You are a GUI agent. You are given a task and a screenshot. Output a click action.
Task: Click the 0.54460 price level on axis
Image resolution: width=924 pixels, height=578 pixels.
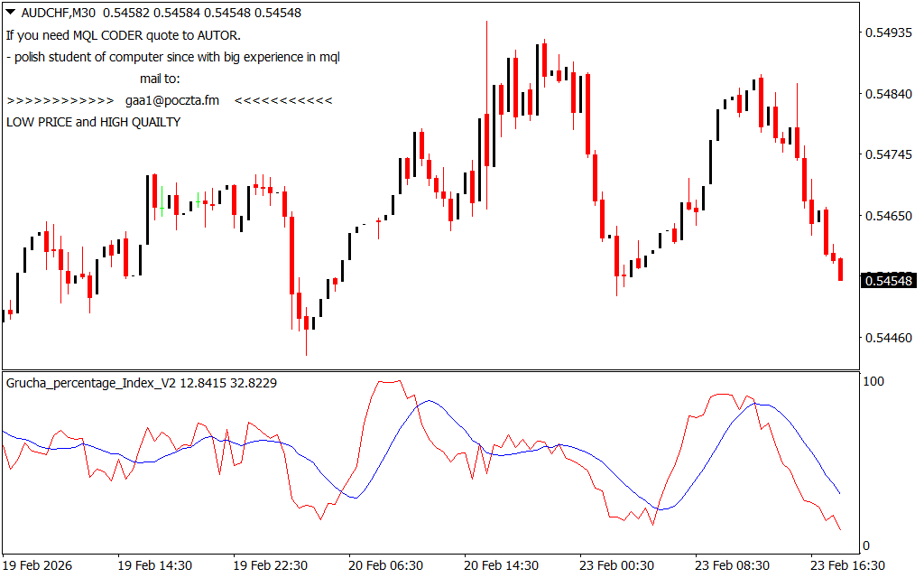tap(889, 339)
